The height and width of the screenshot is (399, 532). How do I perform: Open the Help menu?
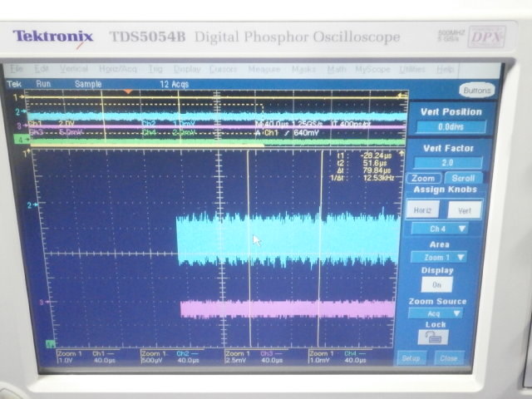pos(445,69)
